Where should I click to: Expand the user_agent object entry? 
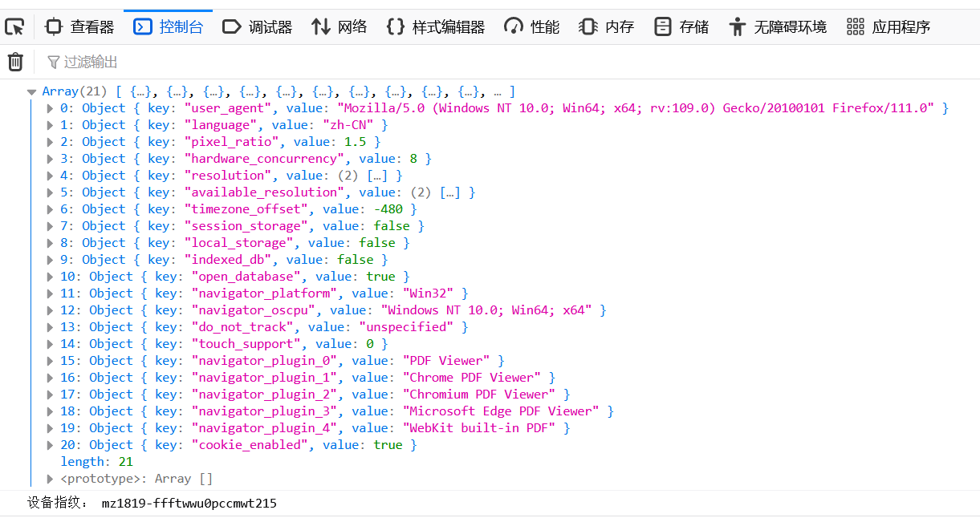point(49,107)
